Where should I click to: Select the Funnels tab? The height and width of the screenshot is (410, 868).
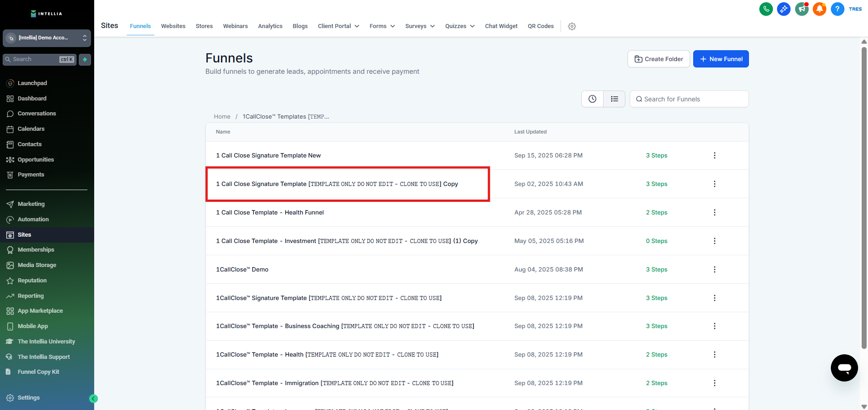pos(140,26)
